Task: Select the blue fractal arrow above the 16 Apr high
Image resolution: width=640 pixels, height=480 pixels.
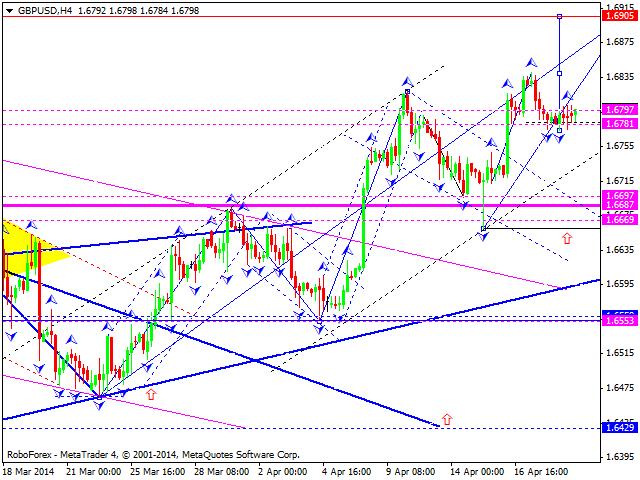Action: pyautogui.click(x=531, y=62)
